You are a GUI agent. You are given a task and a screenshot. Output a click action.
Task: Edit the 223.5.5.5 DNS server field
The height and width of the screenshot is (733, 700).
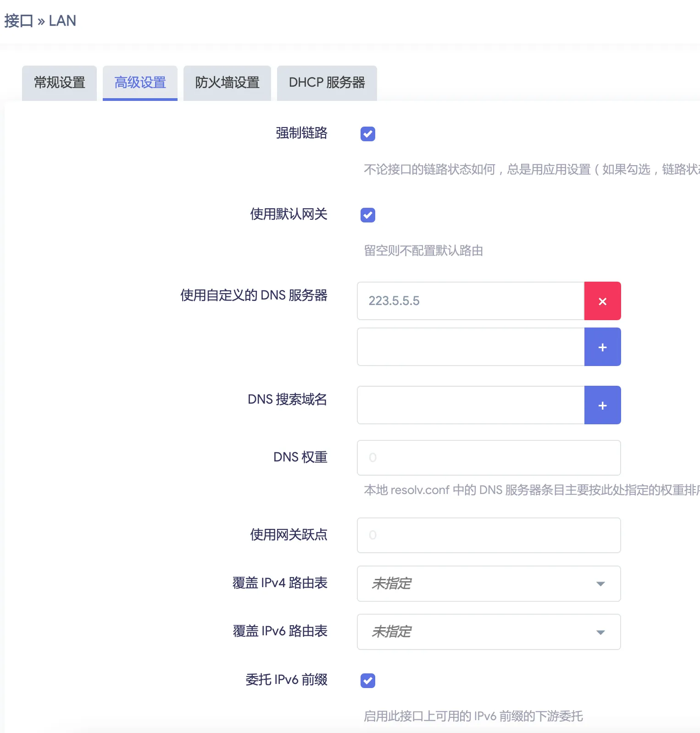(x=470, y=301)
